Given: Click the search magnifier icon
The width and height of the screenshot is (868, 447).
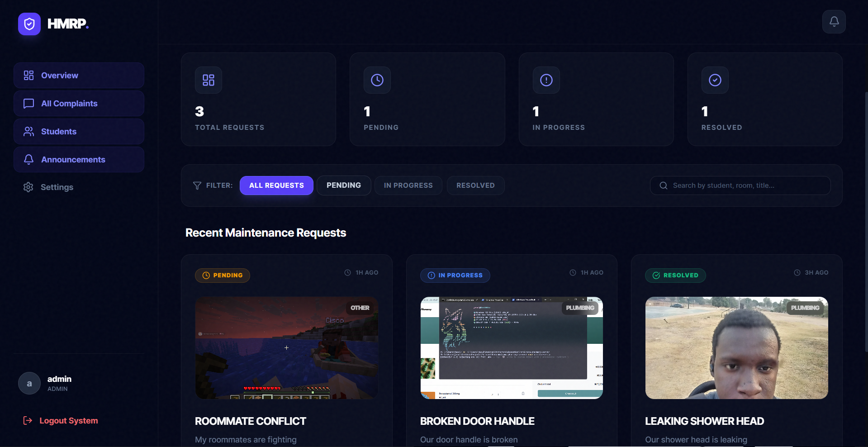Looking at the screenshot, I should [x=664, y=185].
